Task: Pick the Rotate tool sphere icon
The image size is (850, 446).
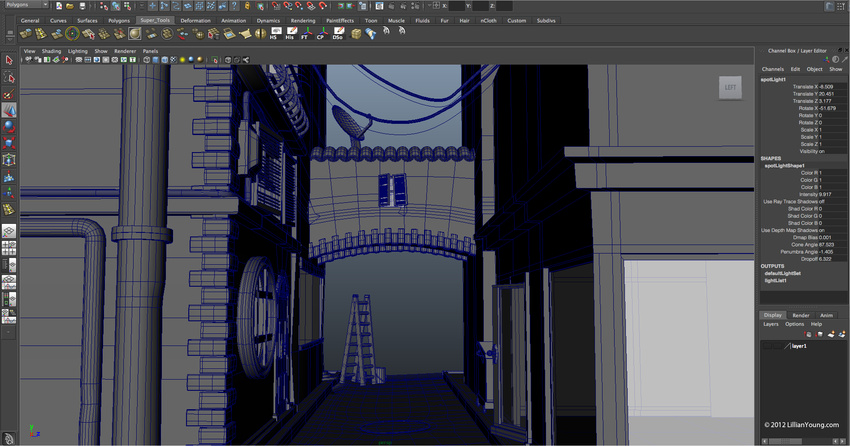Action: [9, 127]
